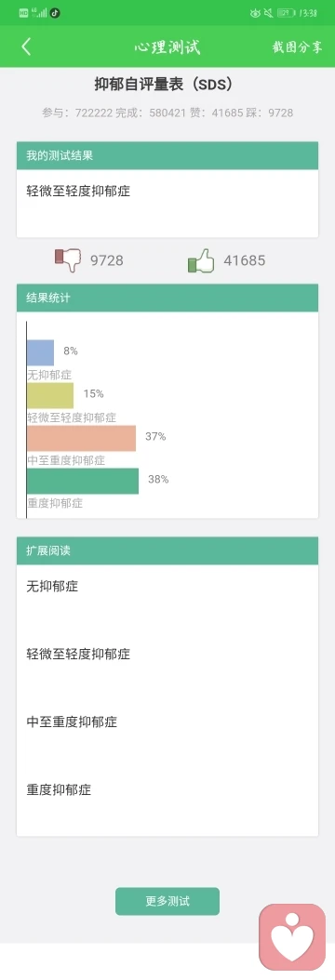Tap the battery indicator icon
335x980 pixels.
point(286,12)
